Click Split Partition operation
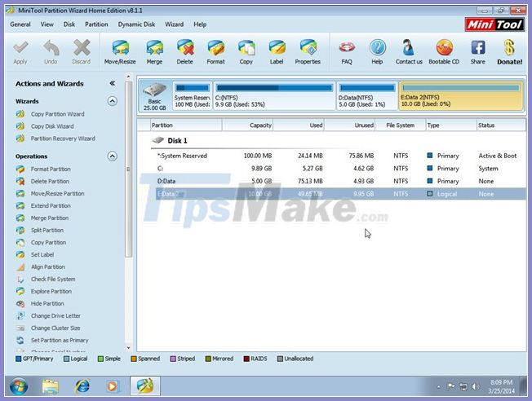Viewport: 532px width, 401px height. 40,230
